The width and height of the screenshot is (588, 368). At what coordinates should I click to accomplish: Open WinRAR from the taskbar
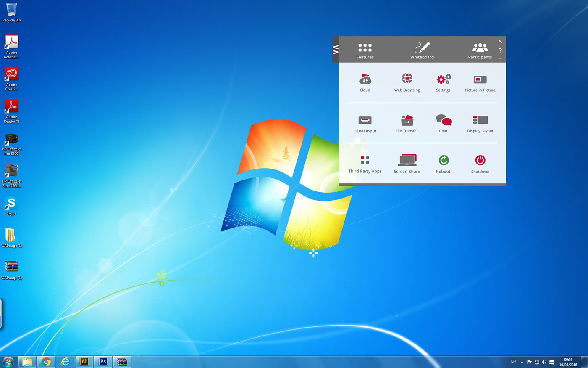point(122,362)
